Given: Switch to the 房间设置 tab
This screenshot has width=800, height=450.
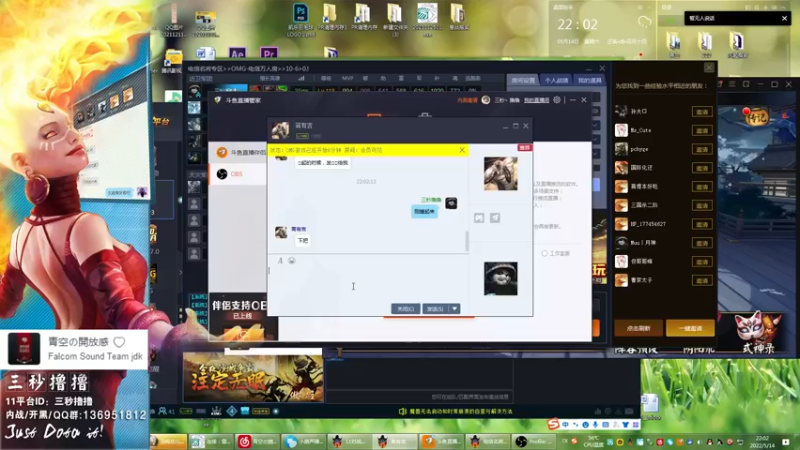Looking at the screenshot, I should (523, 80).
